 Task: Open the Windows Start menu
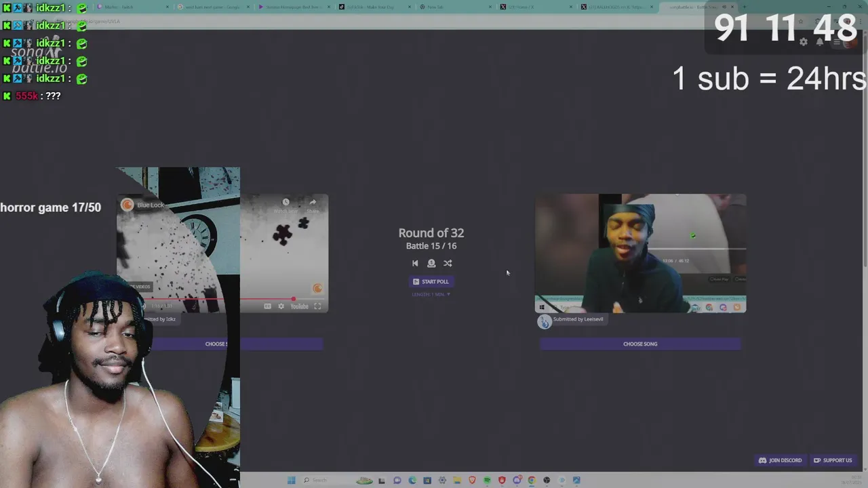pos(291,480)
